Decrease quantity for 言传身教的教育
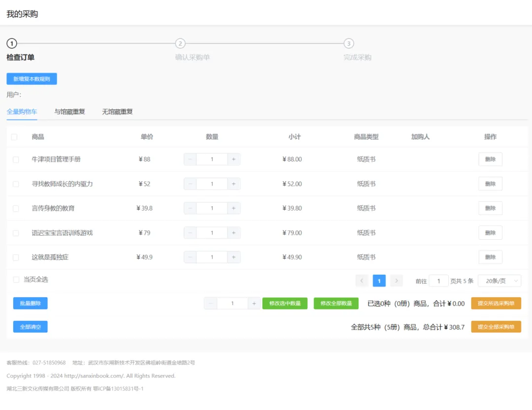The height and width of the screenshot is (410, 532). point(190,208)
